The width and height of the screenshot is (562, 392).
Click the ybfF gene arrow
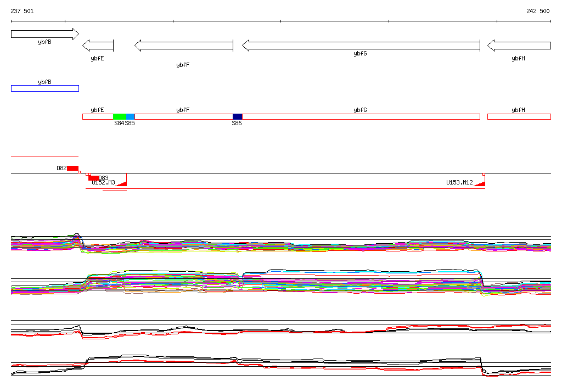coord(184,46)
